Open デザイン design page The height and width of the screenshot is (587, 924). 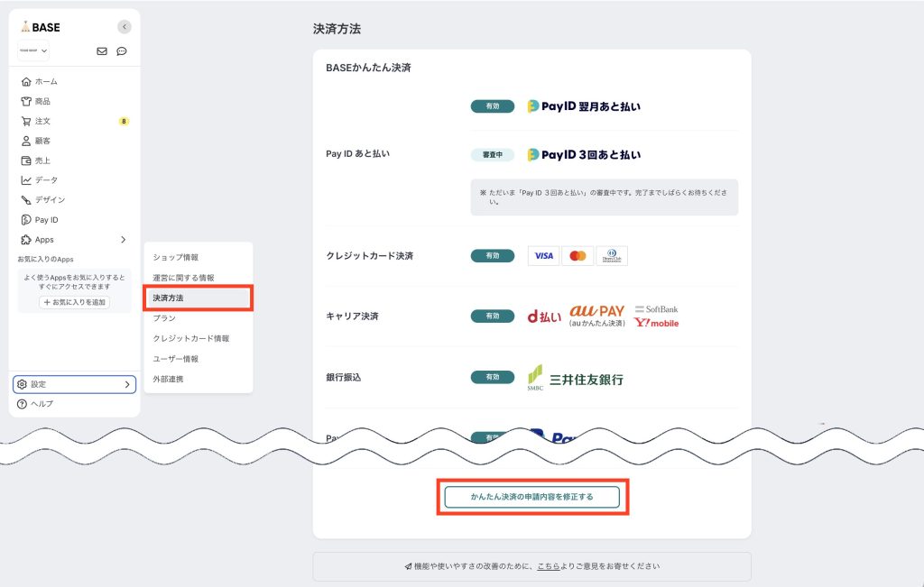50,200
